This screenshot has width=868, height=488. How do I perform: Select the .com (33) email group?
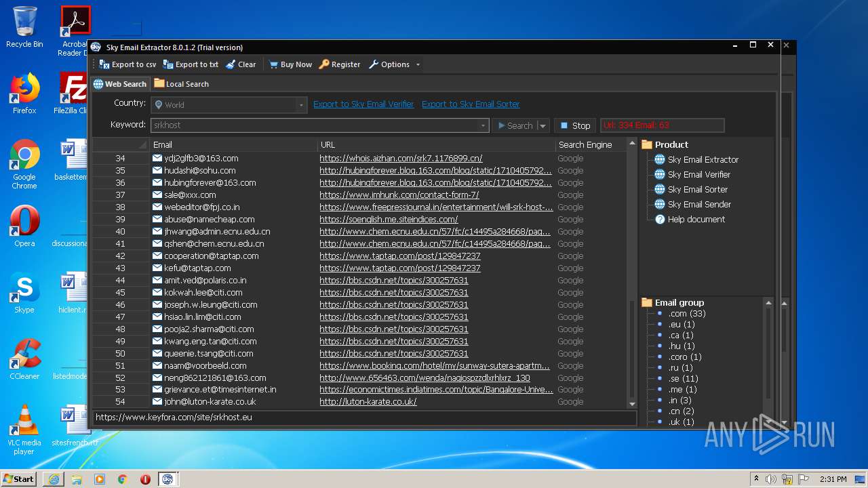(x=687, y=314)
